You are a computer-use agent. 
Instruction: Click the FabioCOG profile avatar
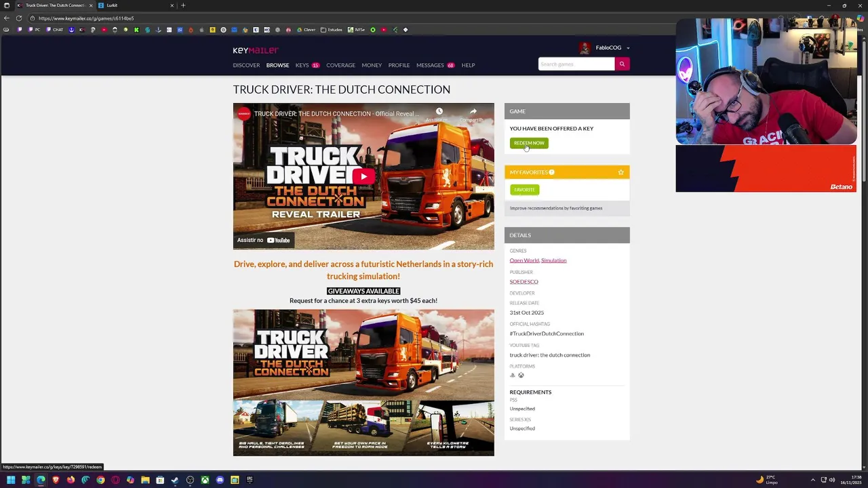(585, 48)
